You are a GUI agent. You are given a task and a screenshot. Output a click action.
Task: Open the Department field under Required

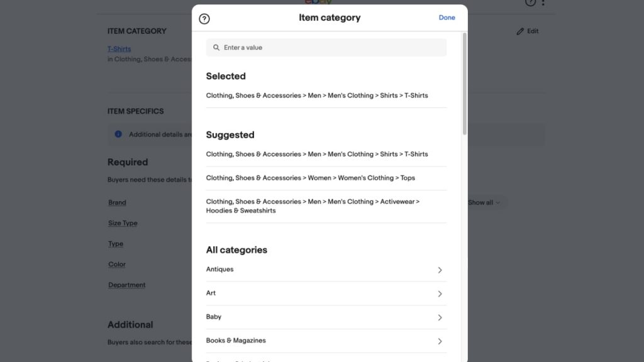(x=126, y=285)
